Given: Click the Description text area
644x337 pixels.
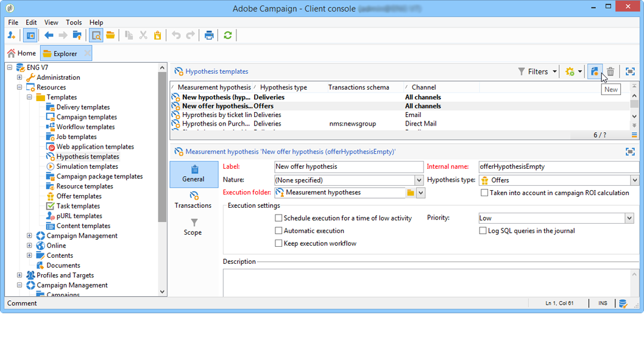Looking at the screenshot, I should (x=427, y=283).
